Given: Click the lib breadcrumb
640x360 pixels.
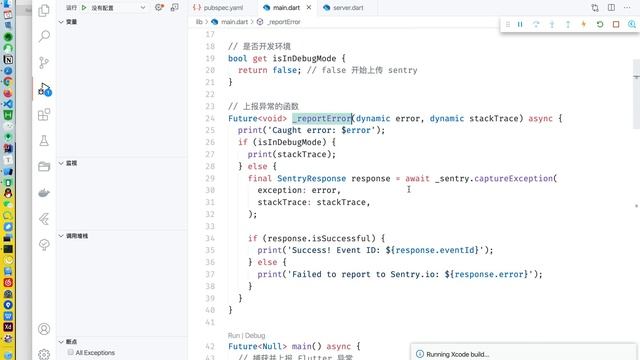Looking at the screenshot, I should pos(199,22).
